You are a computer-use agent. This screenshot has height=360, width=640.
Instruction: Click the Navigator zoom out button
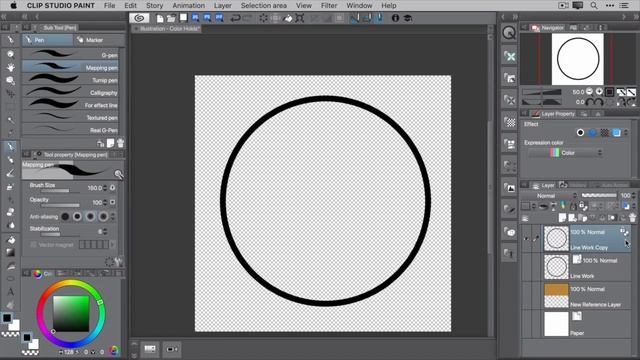pyautogui.click(x=589, y=92)
